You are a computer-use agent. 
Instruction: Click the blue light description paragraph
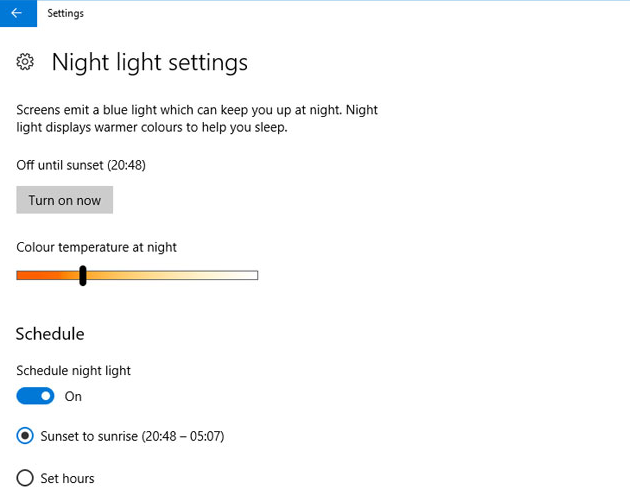197,119
